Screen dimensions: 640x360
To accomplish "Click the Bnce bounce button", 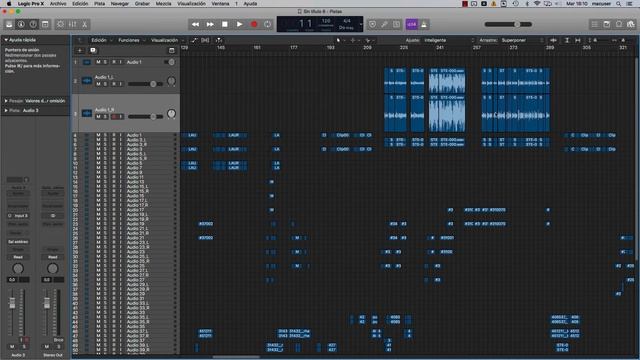I will pos(58,340).
